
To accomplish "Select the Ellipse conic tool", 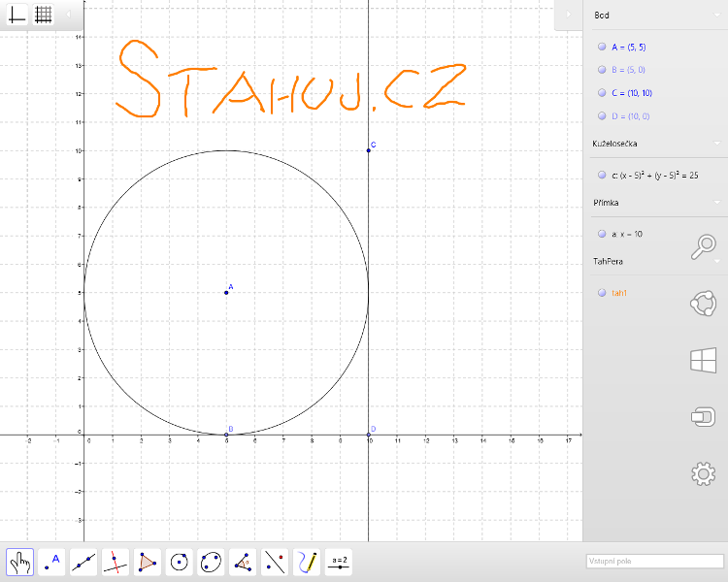I will (211, 562).
